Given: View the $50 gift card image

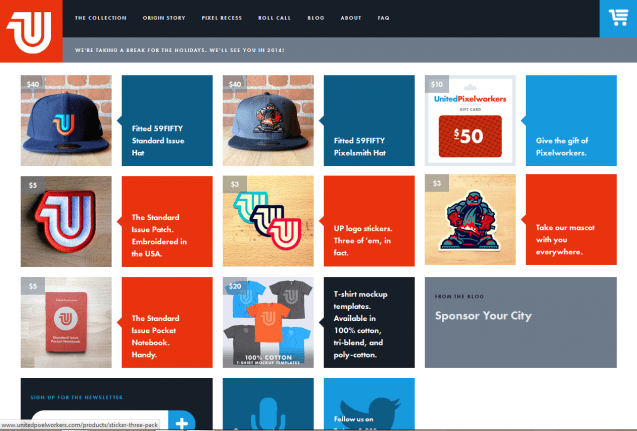Looking at the screenshot, I should (470, 120).
